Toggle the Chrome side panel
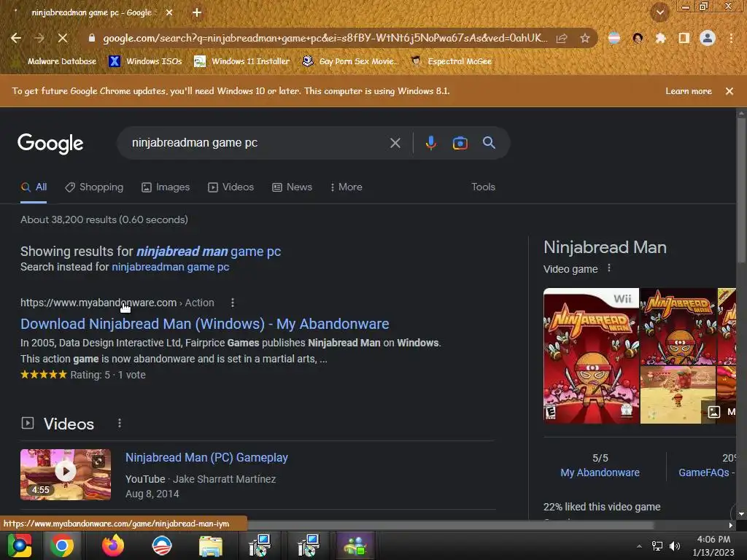747x560 pixels. click(684, 38)
